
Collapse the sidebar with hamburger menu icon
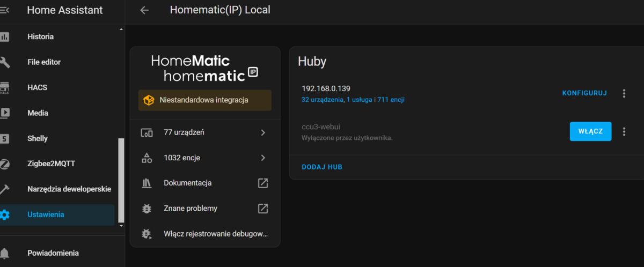click(x=4, y=10)
